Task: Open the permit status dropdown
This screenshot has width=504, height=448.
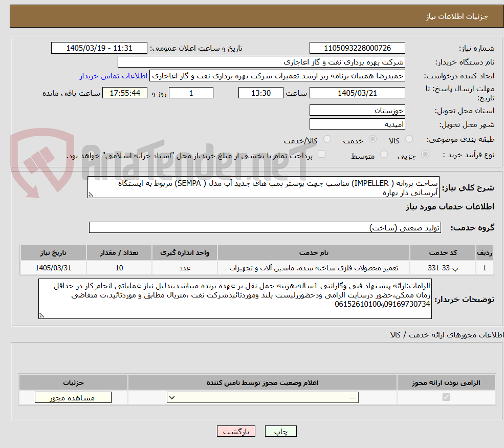Action: point(262,397)
